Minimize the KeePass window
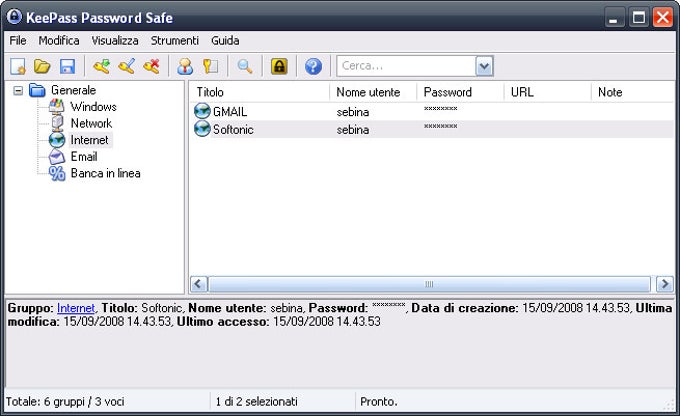The width and height of the screenshot is (680, 416). click(614, 17)
